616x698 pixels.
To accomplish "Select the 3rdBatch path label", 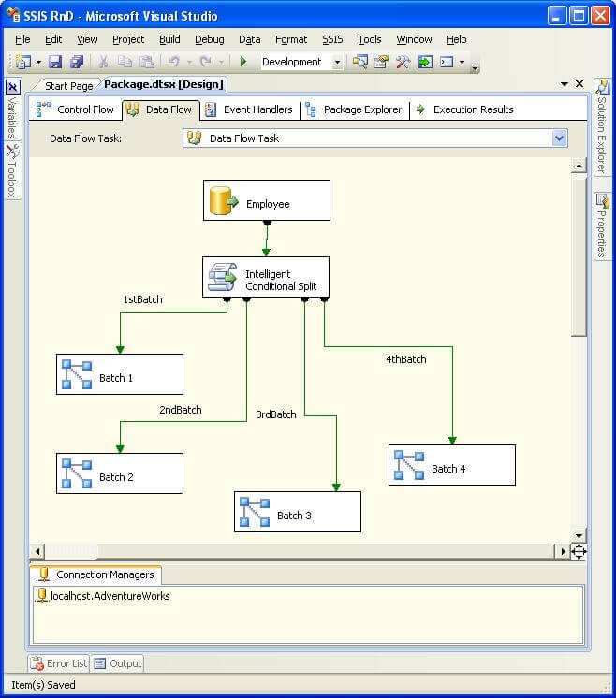I will pyautogui.click(x=276, y=414).
